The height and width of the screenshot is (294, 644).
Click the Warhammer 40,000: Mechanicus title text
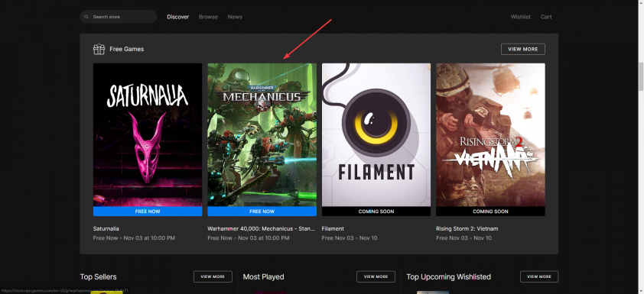tap(262, 228)
